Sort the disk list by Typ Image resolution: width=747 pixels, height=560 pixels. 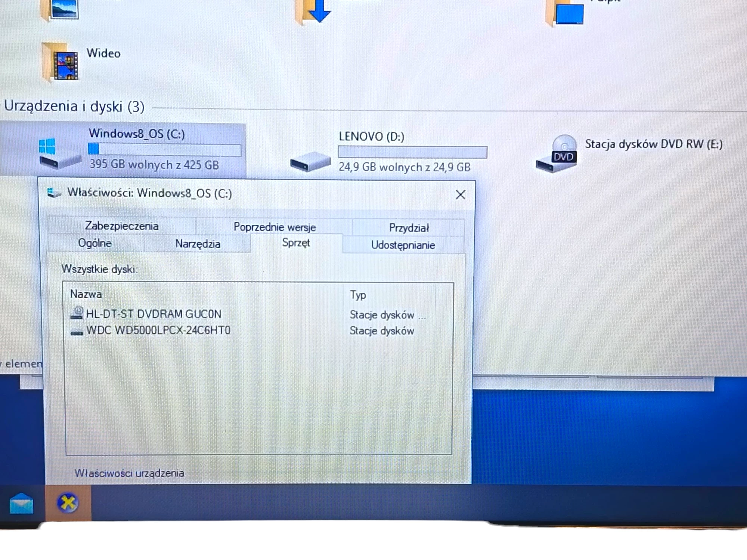point(357,295)
